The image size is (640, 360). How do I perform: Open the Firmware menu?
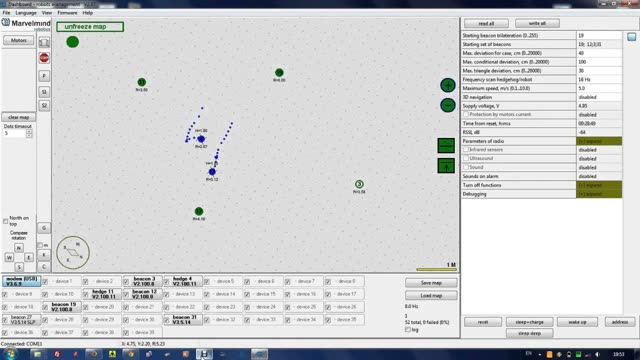pos(67,13)
